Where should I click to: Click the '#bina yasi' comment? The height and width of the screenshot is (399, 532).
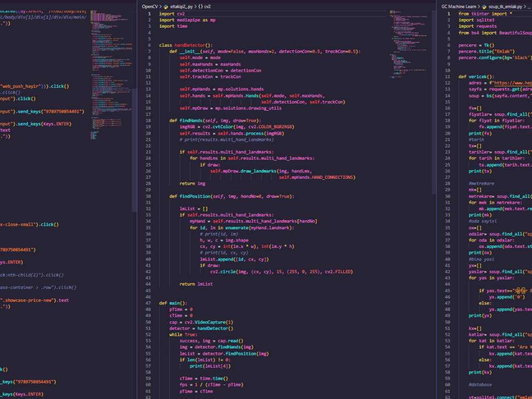(x=481, y=259)
